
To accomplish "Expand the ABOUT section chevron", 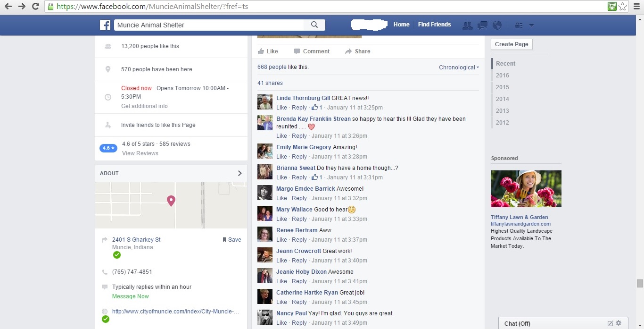I will (239, 173).
